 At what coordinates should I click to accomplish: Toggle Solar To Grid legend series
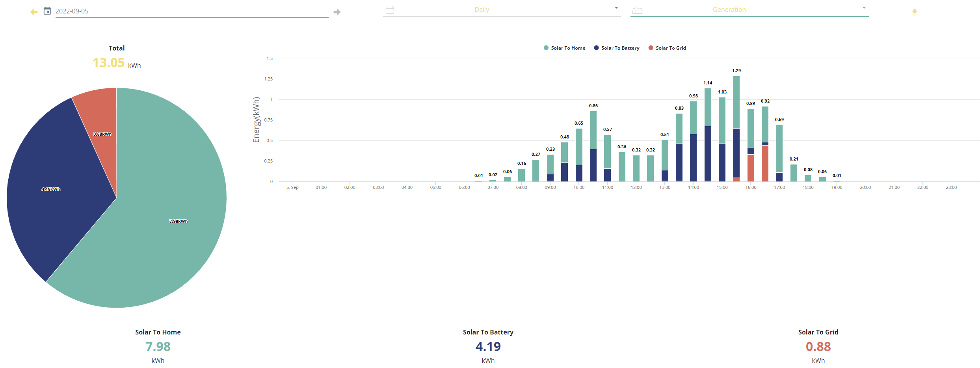coord(667,48)
